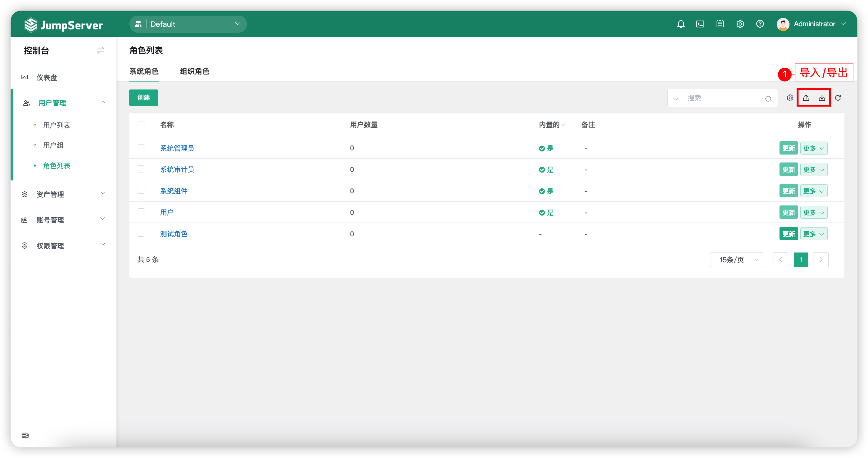The height and width of the screenshot is (458, 868).
Task: Select the 系统管理员 row checkbox
Action: [141, 148]
